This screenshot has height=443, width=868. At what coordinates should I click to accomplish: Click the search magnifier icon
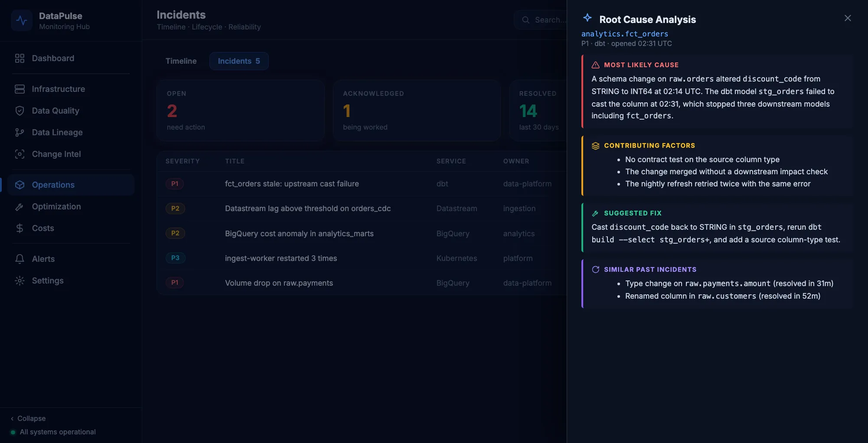click(x=525, y=20)
